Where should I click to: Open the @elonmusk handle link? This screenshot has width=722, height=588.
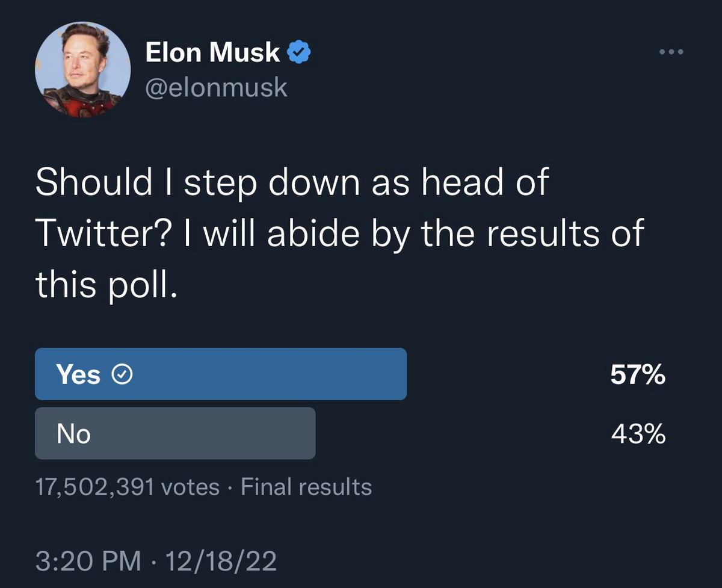[x=217, y=88]
